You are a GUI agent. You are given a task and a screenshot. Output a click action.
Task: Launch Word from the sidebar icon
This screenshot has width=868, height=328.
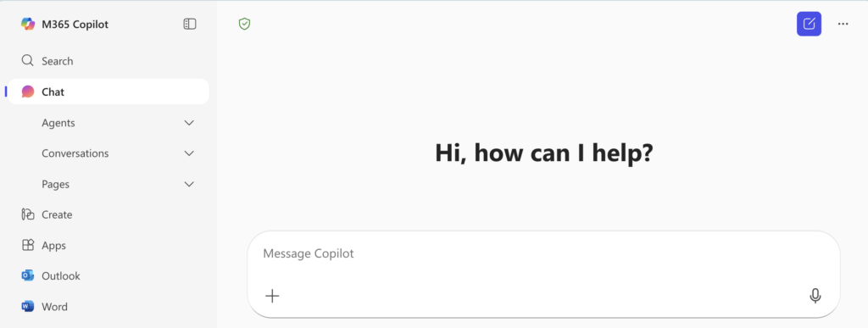point(28,306)
